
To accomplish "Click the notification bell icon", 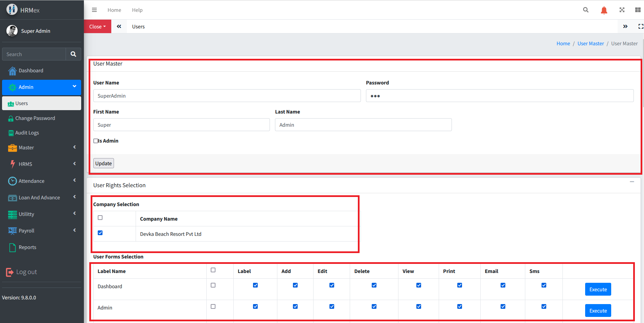I will 604,10.
